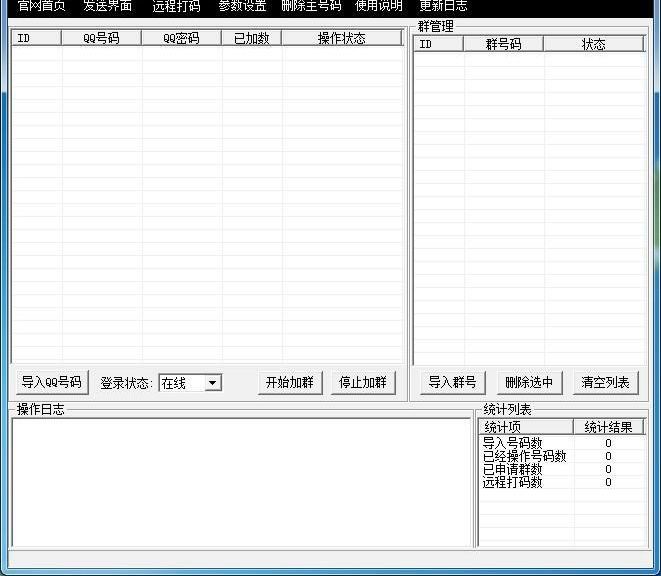Viewport: 661px width, 576px height.
Task: Click the ID header in 群管理 list
Action: point(438,44)
